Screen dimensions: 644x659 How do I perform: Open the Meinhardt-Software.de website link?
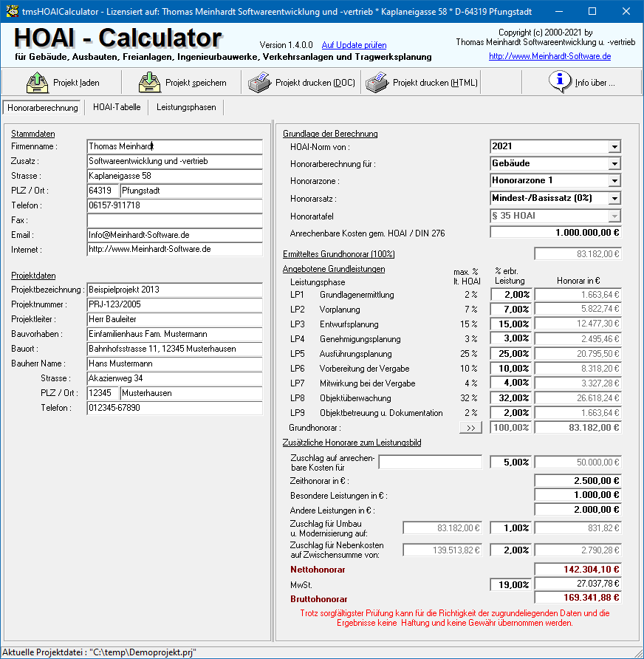549,56
